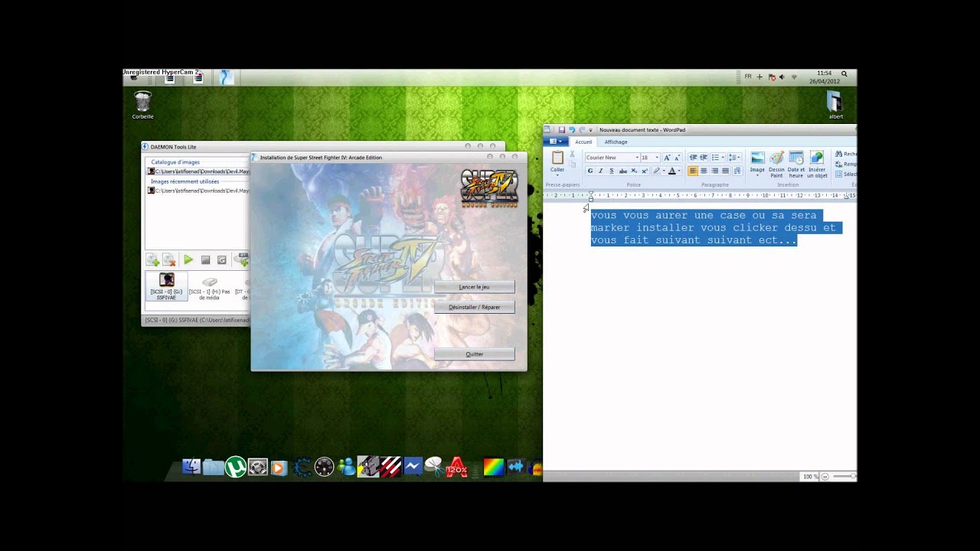Open the uTorrent icon in the dock
The height and width of the screenshot is (551, 980).
[x=235, y=467]
